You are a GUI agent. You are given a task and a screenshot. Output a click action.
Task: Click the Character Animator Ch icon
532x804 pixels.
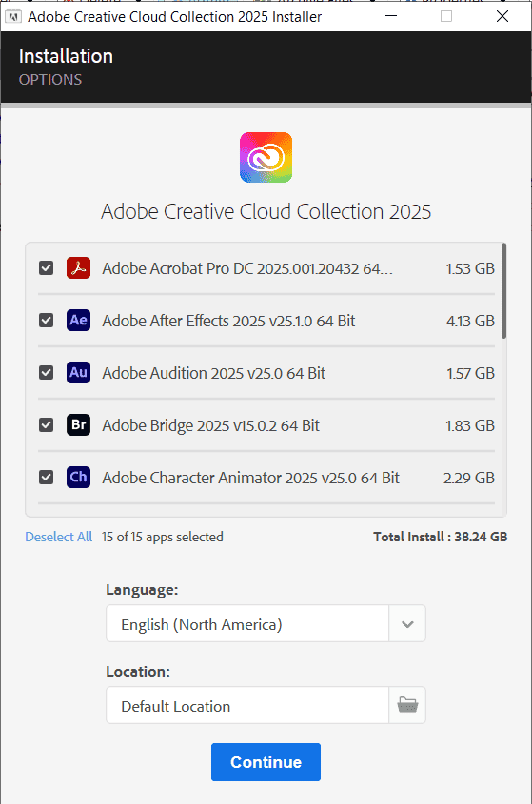tap(78, 478)
